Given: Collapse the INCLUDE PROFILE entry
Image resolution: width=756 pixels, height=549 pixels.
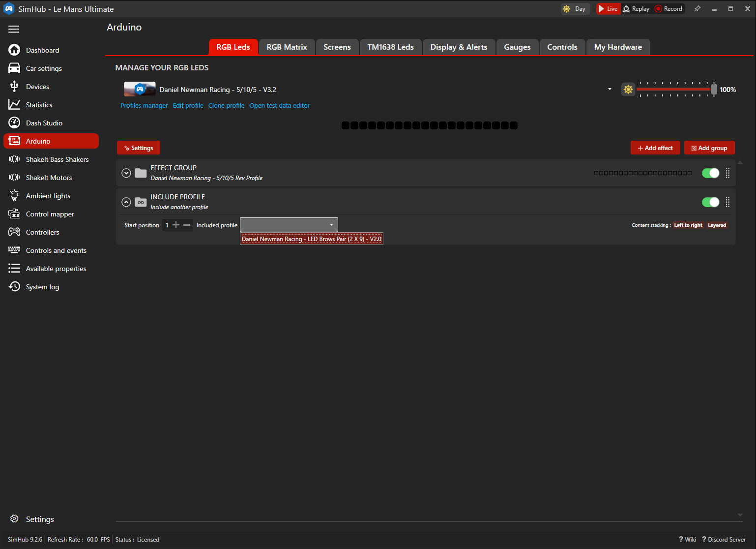Looking at the screenshot, I should point(126,202).
